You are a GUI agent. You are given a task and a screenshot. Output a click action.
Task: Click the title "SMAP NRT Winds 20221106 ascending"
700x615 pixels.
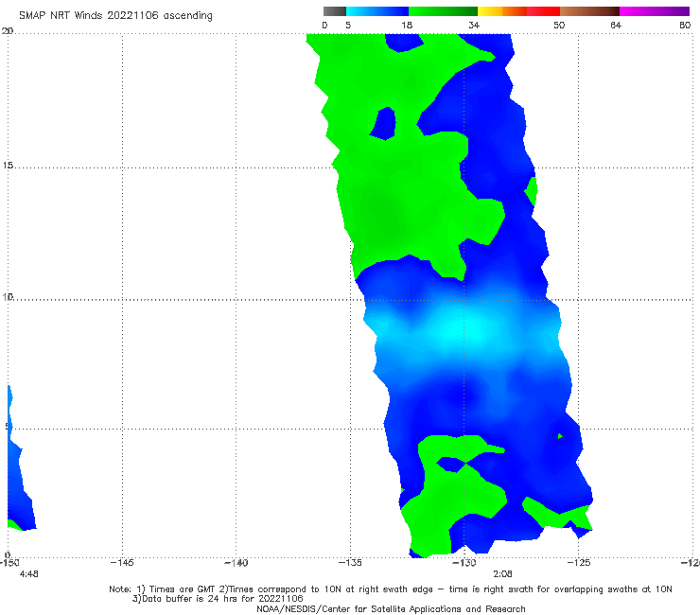(115, 16)
